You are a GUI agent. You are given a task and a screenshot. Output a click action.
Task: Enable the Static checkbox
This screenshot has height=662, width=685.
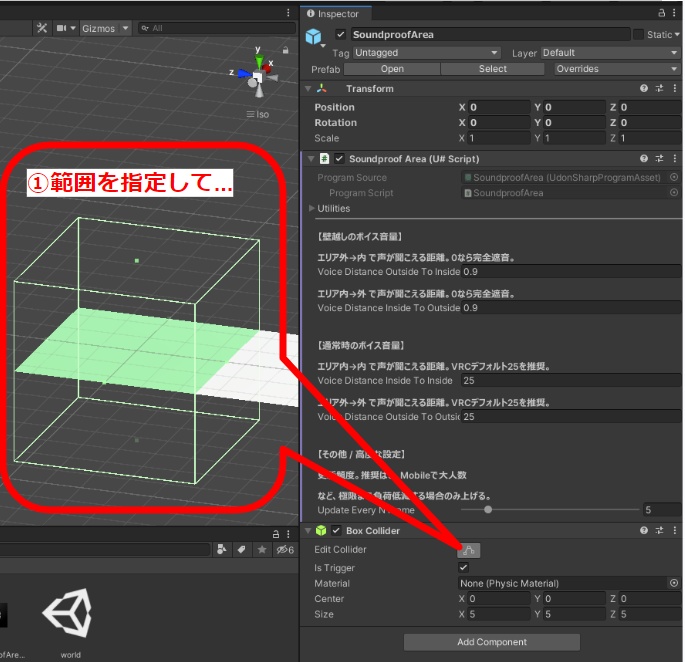click(638, 35)
